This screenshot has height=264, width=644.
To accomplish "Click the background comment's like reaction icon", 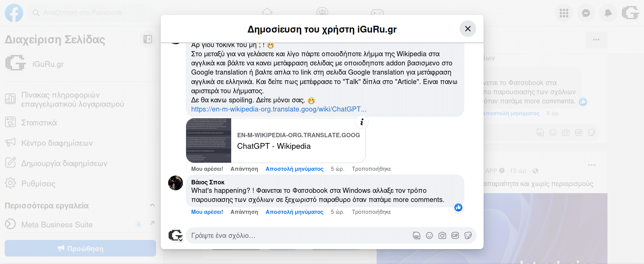I will (583, 102).
